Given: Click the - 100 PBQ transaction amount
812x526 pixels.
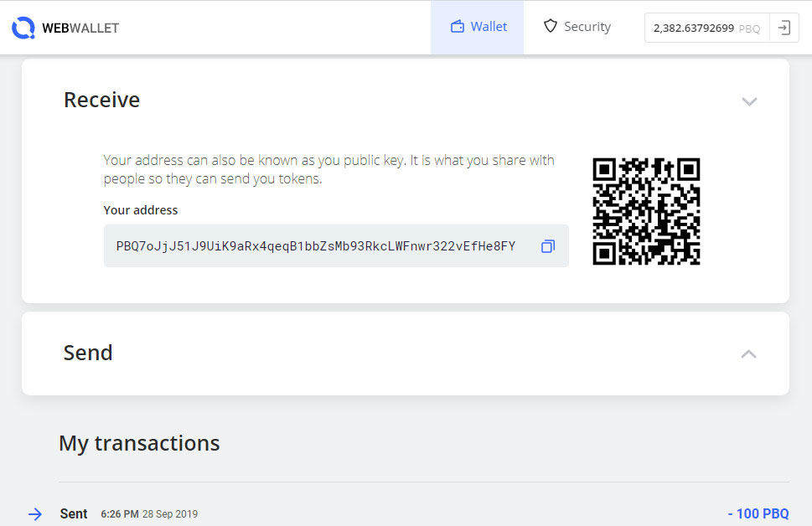Looking at the screenshot, I should (x=758, y=513).
